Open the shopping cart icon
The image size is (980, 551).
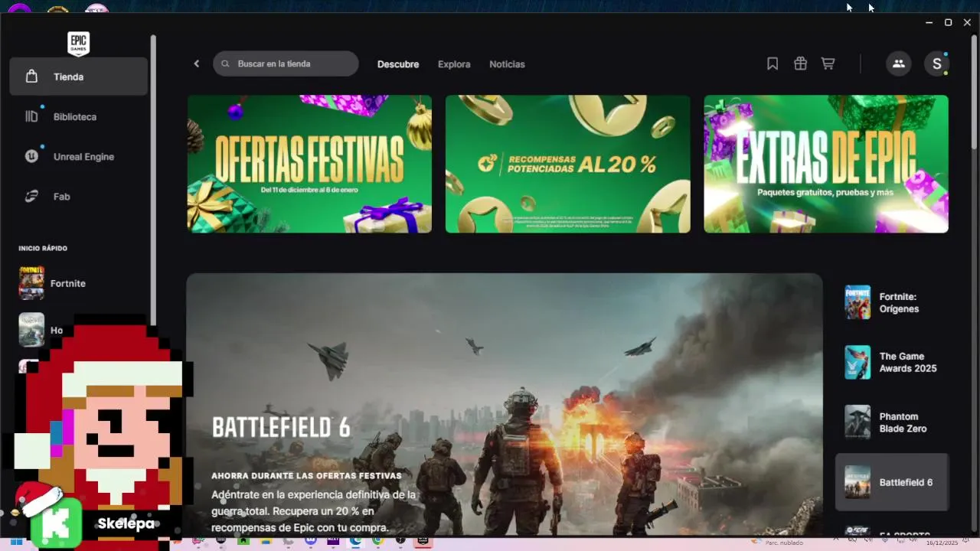point(828,64)
